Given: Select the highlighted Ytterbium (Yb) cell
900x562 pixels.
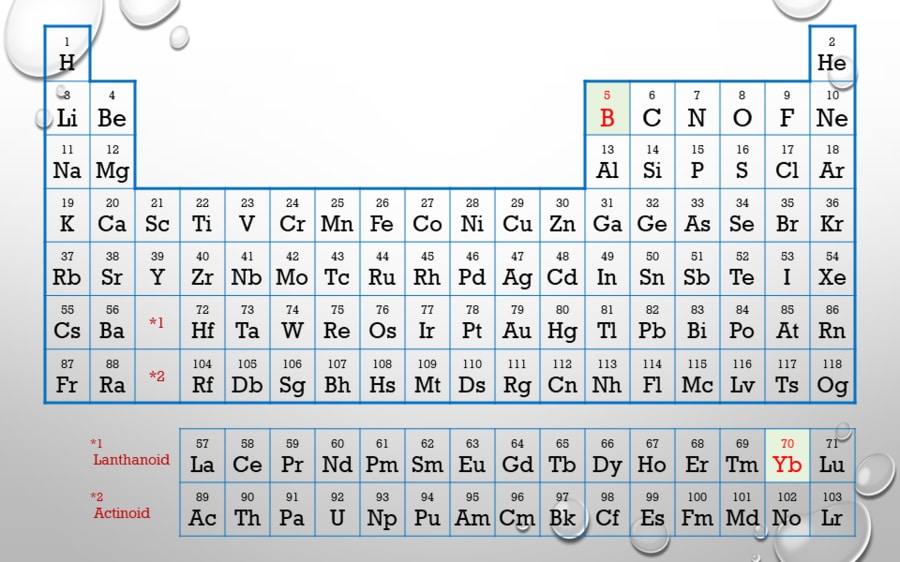Looking at the screenshot, I should tap(787, 455).
